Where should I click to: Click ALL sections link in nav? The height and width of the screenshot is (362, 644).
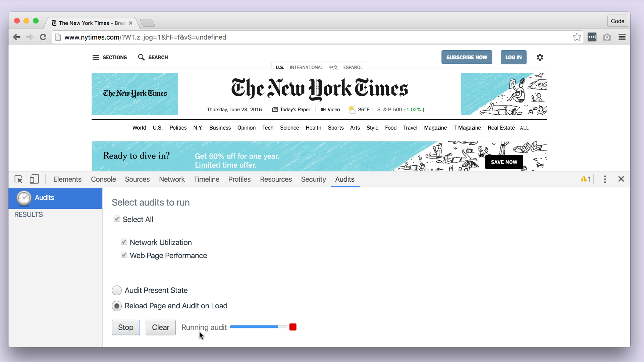524,128
